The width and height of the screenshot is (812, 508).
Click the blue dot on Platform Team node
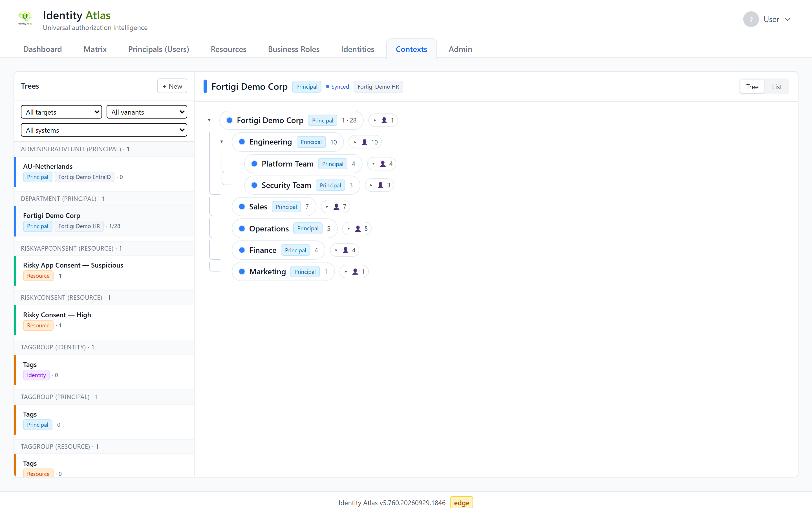pos(254,164)
